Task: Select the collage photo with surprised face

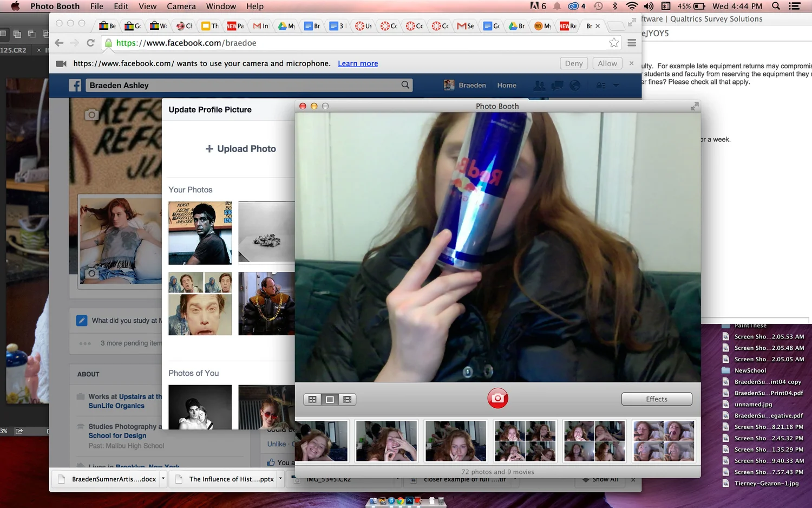Action: click(200, 303)
